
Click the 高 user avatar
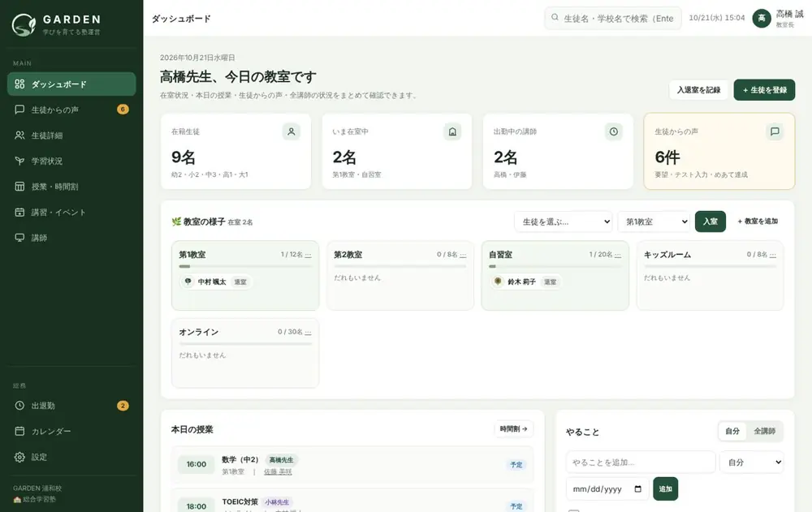762,18
